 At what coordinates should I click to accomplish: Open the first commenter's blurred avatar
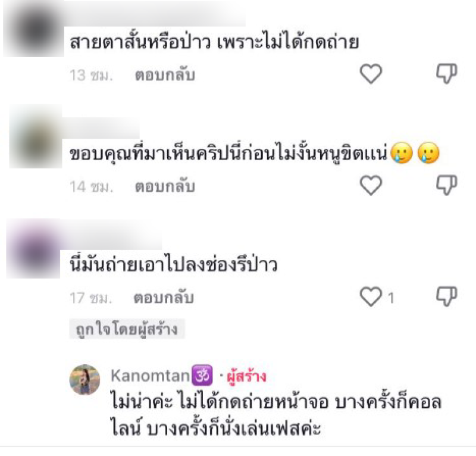(33, 29)
